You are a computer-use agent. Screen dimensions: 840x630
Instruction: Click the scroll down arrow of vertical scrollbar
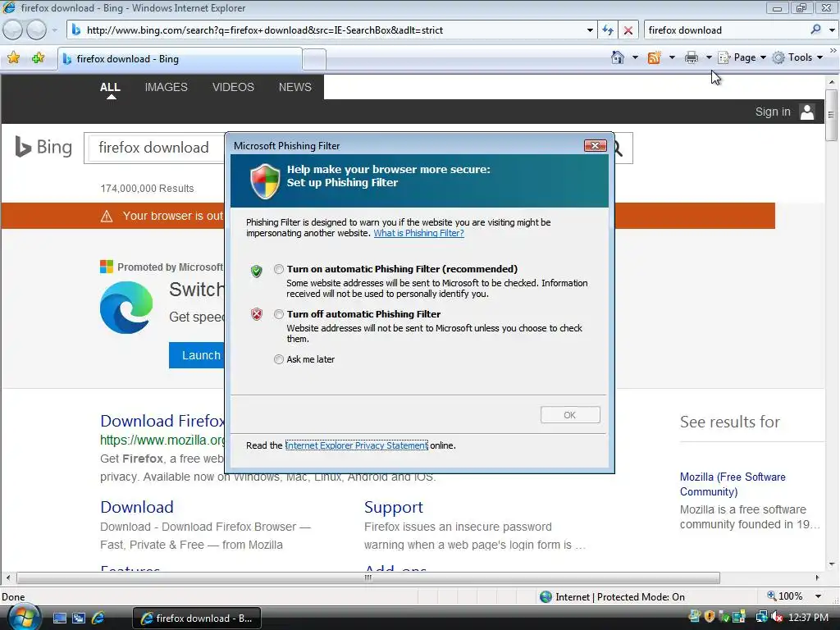(832, 564)
